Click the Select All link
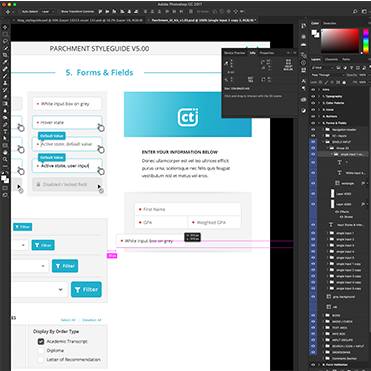371x371 pixels. click(68, 320)
